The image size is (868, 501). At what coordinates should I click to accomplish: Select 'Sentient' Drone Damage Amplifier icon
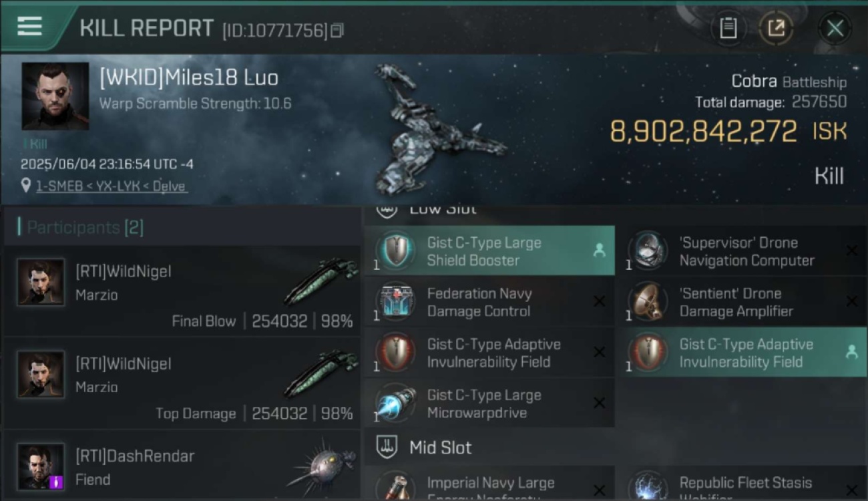click(648, 302)
